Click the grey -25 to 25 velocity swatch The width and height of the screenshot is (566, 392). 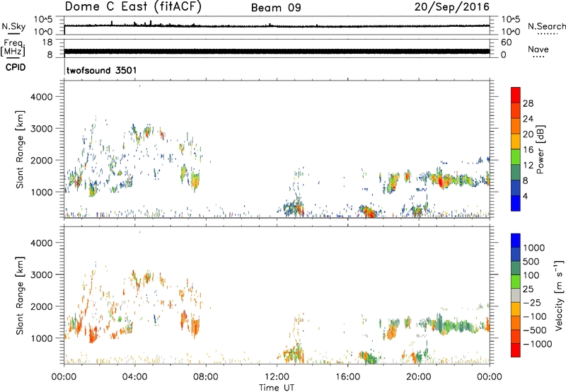tap(516, 295)
